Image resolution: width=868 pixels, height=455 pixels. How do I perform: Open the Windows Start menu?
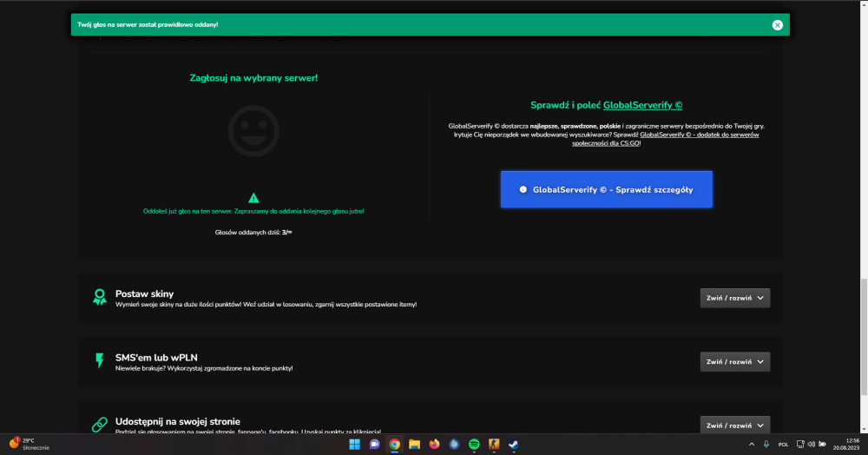pos(354,444)
